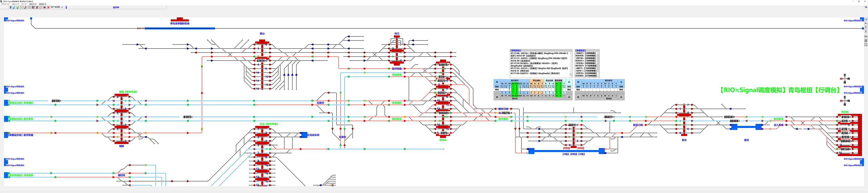The image size is (868, 193).
Task: Click the 青岛流亭国际机场 station label
Action: [180, 24]
